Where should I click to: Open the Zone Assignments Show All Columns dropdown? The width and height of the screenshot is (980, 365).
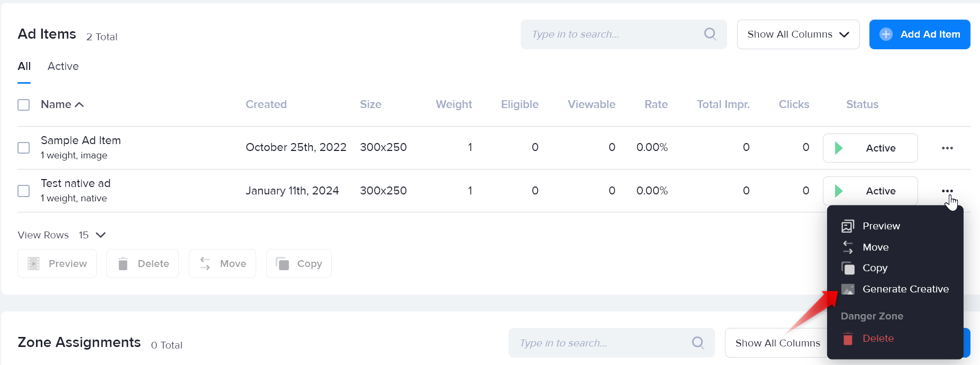[777, 343]
